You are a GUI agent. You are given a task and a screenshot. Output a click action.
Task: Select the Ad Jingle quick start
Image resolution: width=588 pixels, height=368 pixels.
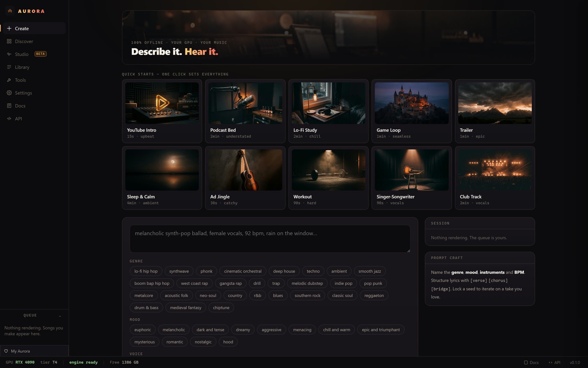point(245,178)
